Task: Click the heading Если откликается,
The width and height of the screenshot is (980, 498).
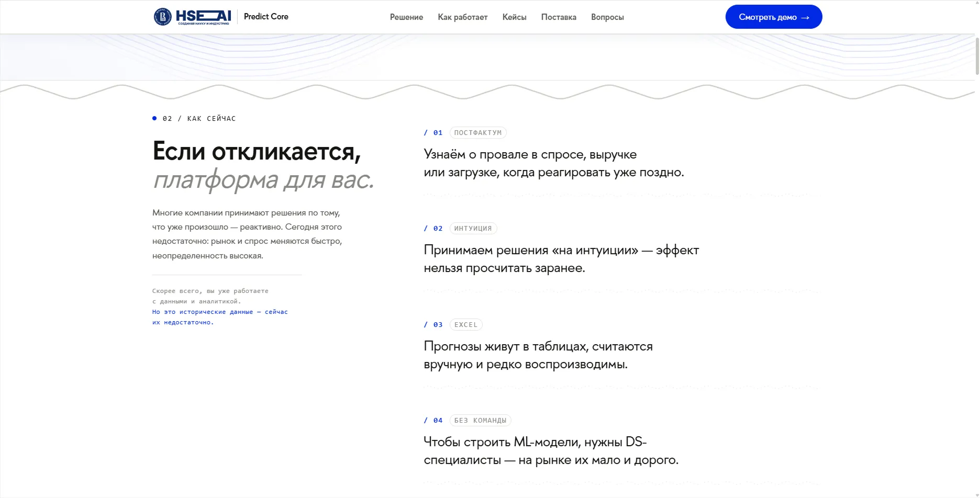Action: [x=257, y=152]
